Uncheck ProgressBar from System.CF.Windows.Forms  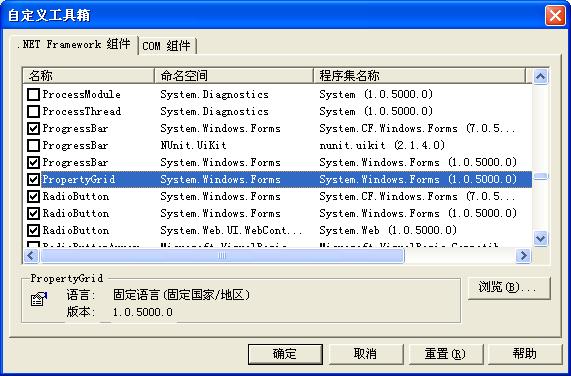click(x=34, y=128)
